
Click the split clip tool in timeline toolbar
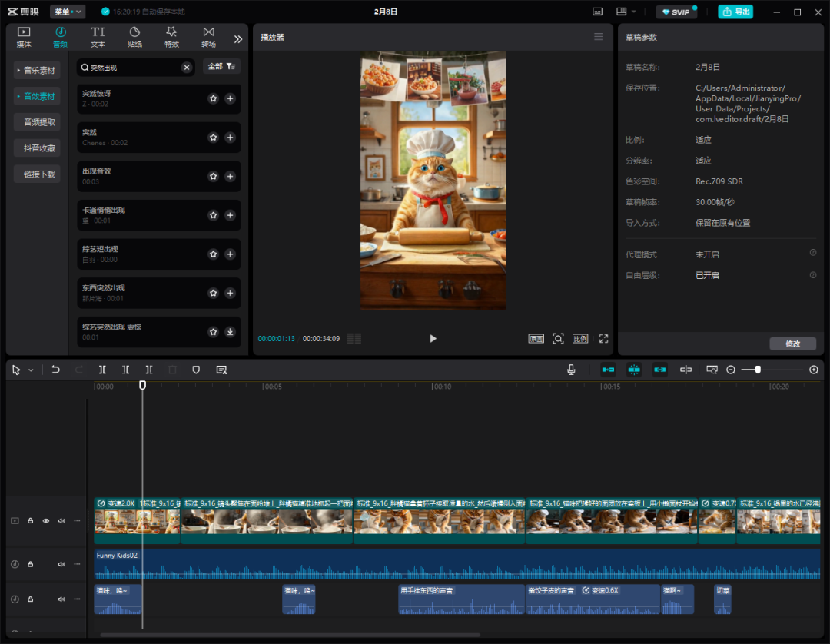click(x=102, y=370)
